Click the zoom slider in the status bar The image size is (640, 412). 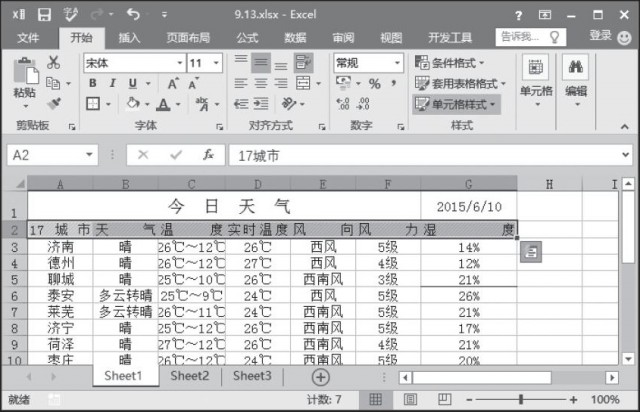tap(521, 399)
